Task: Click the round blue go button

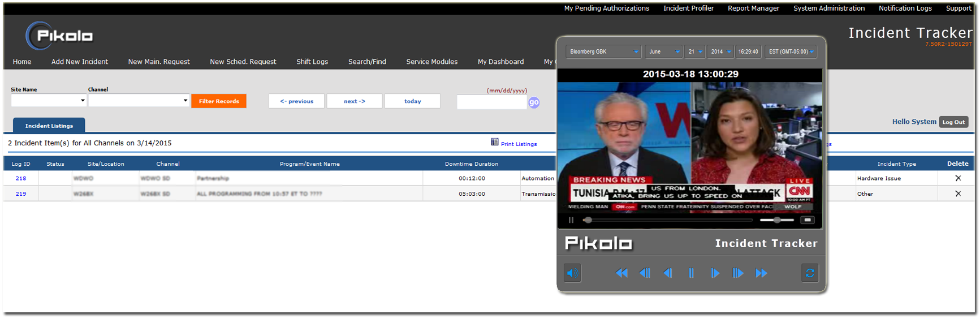Action: click(534, 102)
